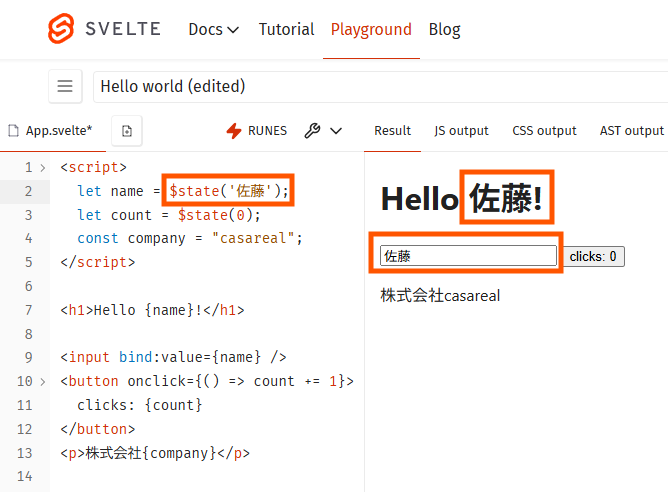The image size is (668, 492).
Task: Open the wrench tools menu
Action: click(x=312, y=131)
